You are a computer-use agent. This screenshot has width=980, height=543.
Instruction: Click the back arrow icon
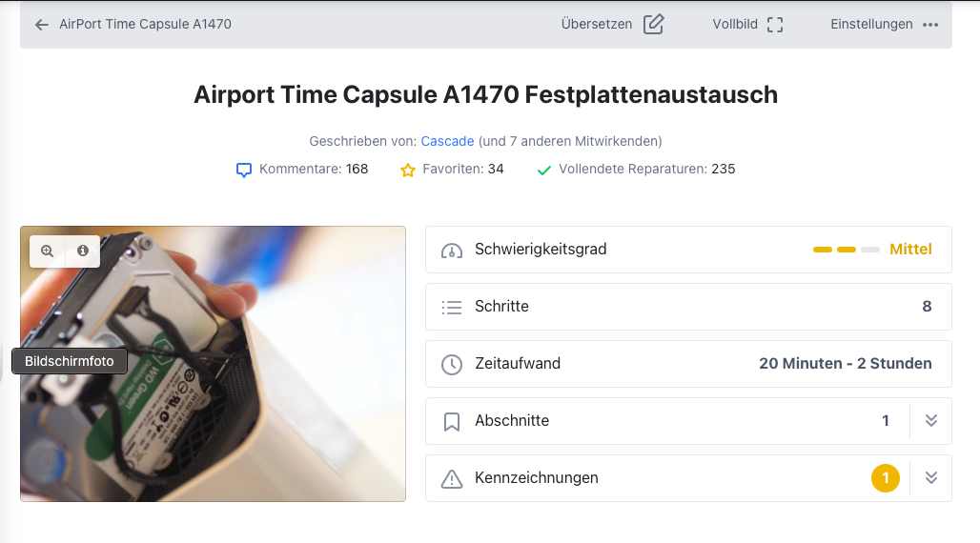coord(41,25)
